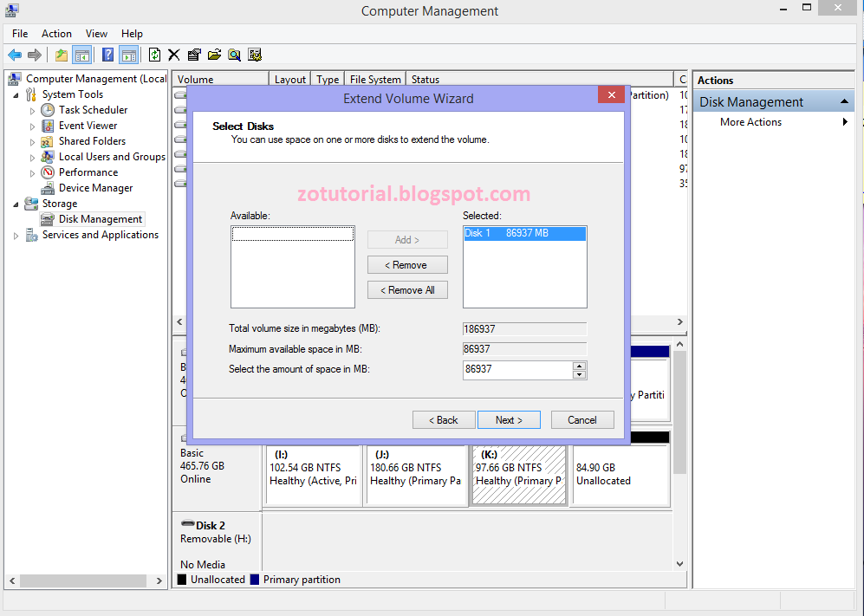864x616 pixels.
Task: Click the Remove All button
Action: click(x=407, y=289)
